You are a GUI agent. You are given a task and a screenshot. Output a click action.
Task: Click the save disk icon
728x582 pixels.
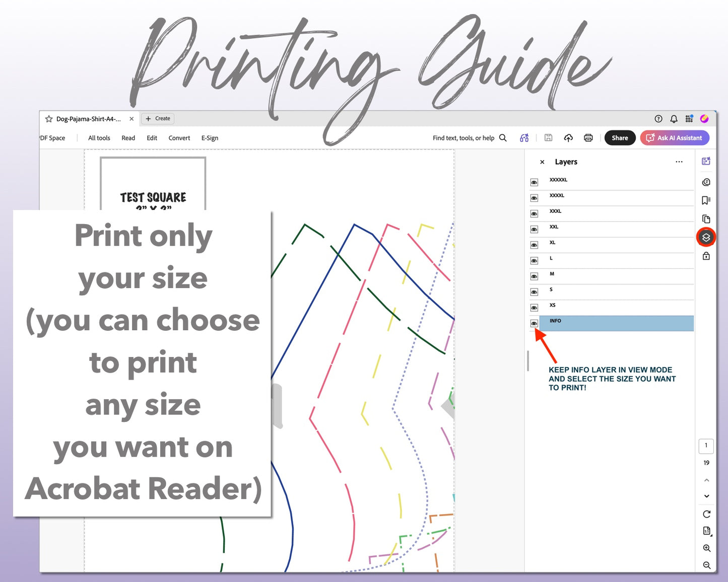[x=549, y=138]
